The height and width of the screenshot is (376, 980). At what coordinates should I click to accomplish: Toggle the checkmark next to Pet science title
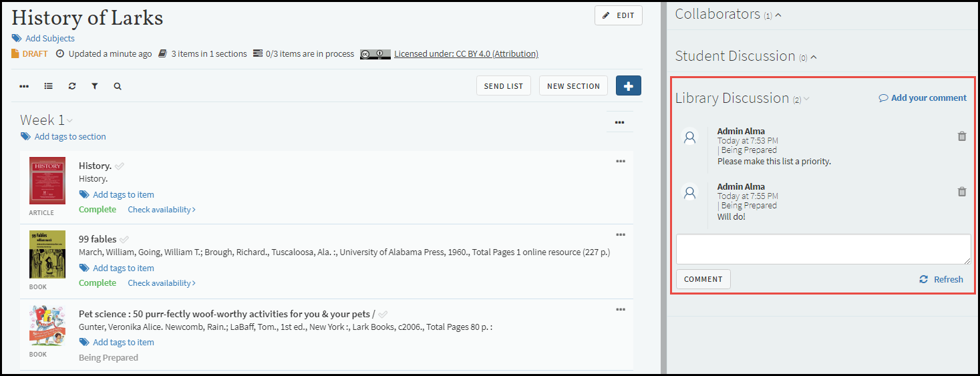click(x=383, y=314)
